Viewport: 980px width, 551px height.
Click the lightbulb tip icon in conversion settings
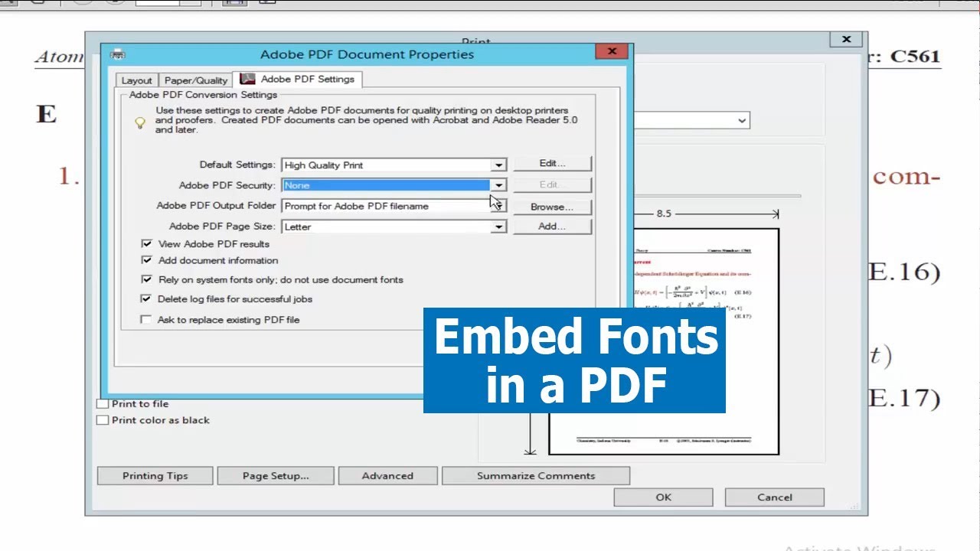139,122
